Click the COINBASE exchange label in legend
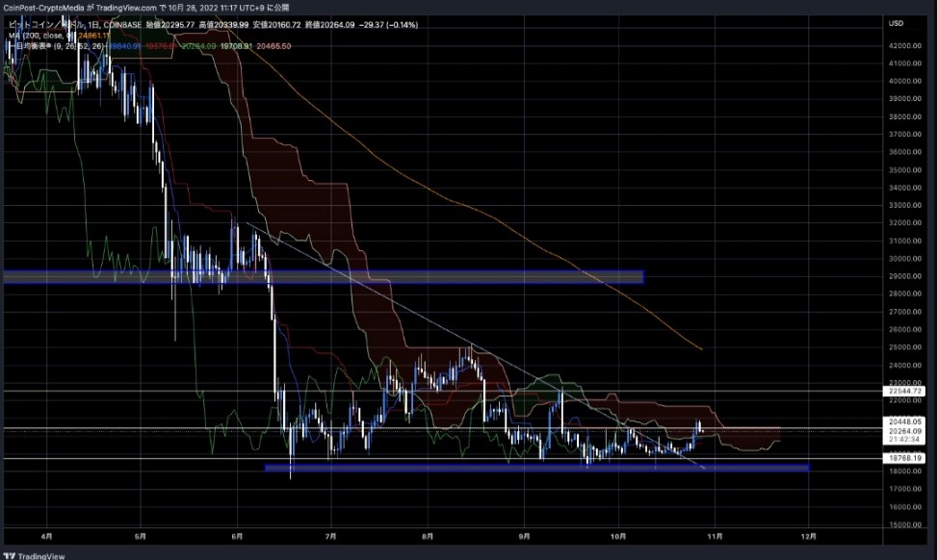The width and height of the screenshot is (937, 560). [x=122, y=25]
